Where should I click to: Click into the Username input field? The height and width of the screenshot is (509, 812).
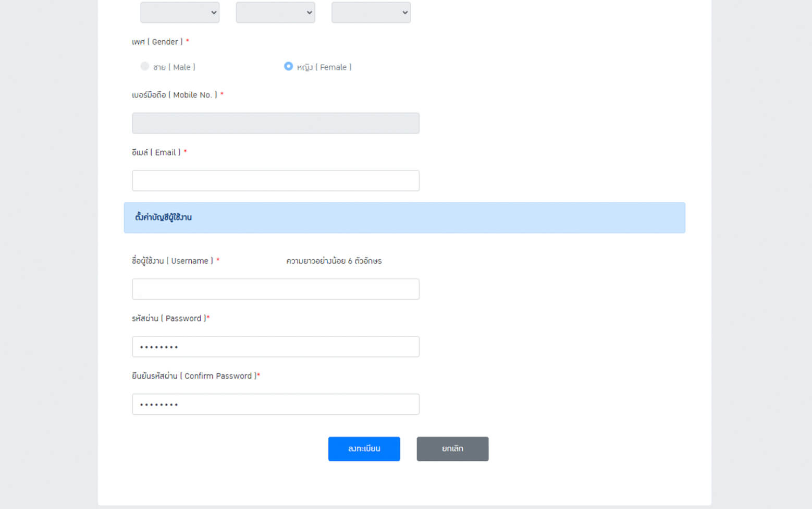(x=275, y=289)
